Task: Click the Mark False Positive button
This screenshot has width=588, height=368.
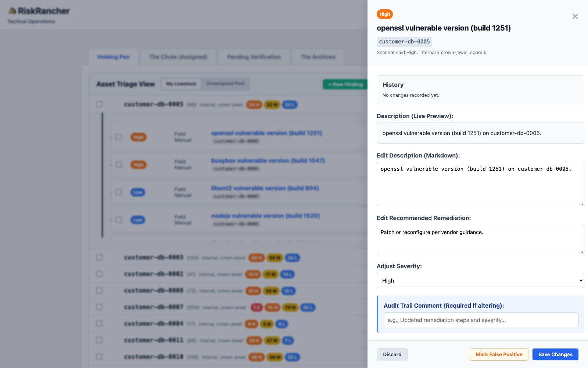Action: 499,354
